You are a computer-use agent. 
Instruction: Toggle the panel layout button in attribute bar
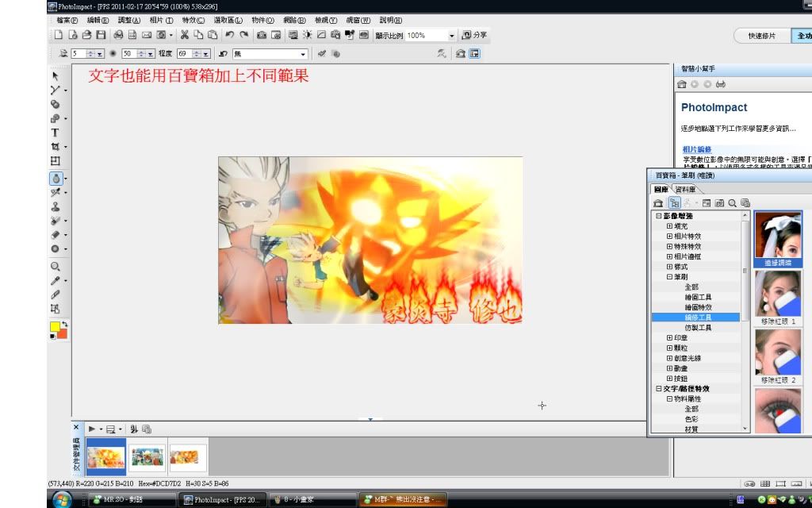tap(474, 53)
